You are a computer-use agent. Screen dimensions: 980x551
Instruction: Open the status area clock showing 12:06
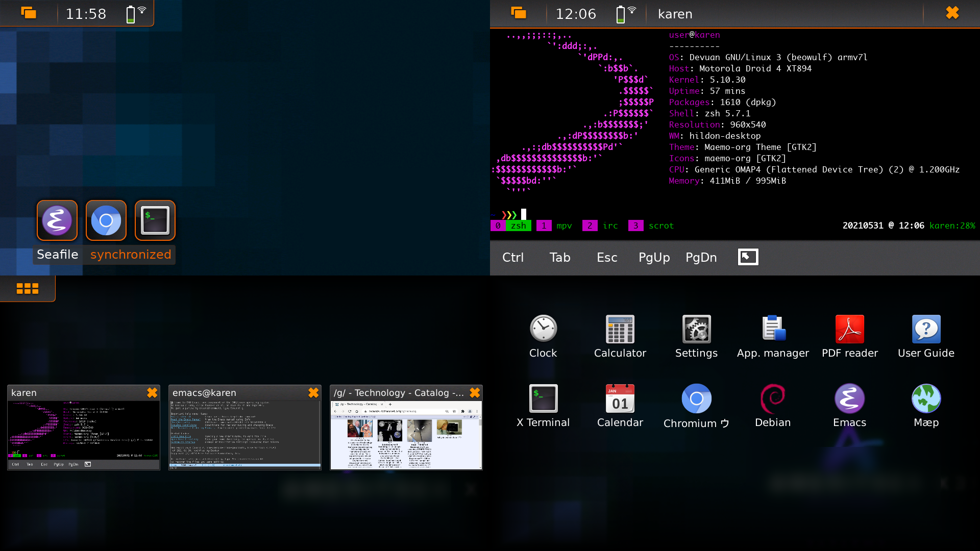coord(576,14)
